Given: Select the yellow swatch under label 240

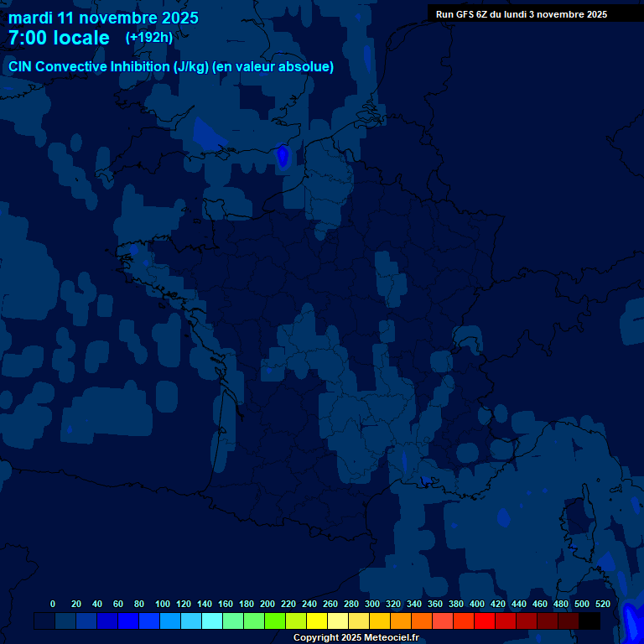Looking at the screenshot, I should (x=317, y=621).
